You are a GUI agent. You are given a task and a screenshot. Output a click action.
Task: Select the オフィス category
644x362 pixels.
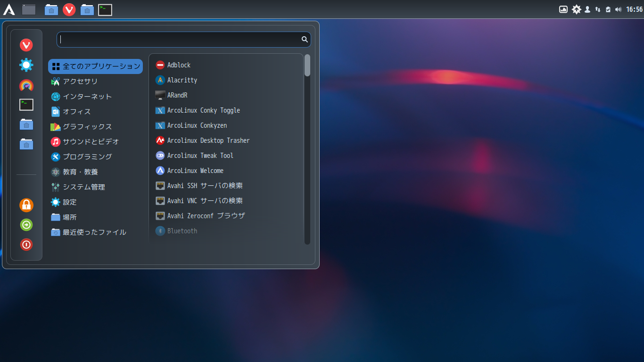[95, 112]
